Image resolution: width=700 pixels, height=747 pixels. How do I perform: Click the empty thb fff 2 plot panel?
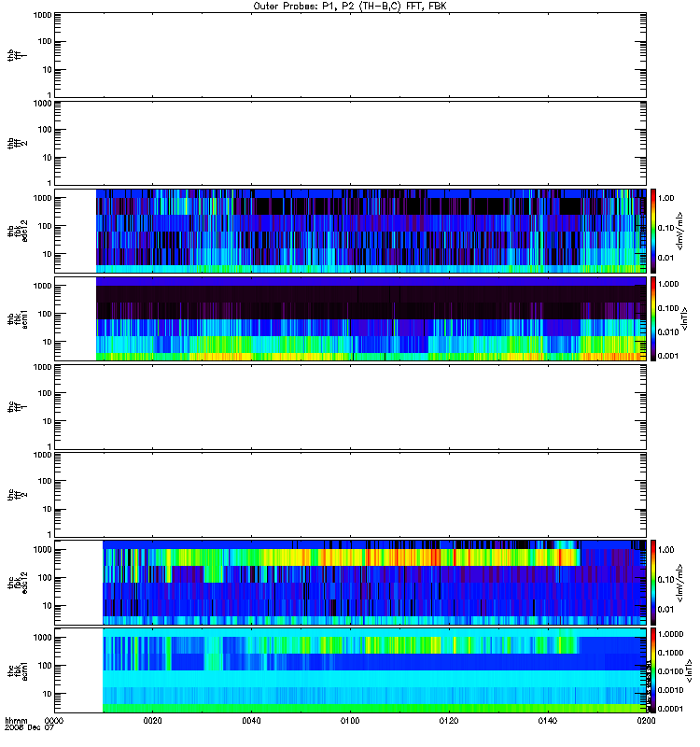pos(350,143)
